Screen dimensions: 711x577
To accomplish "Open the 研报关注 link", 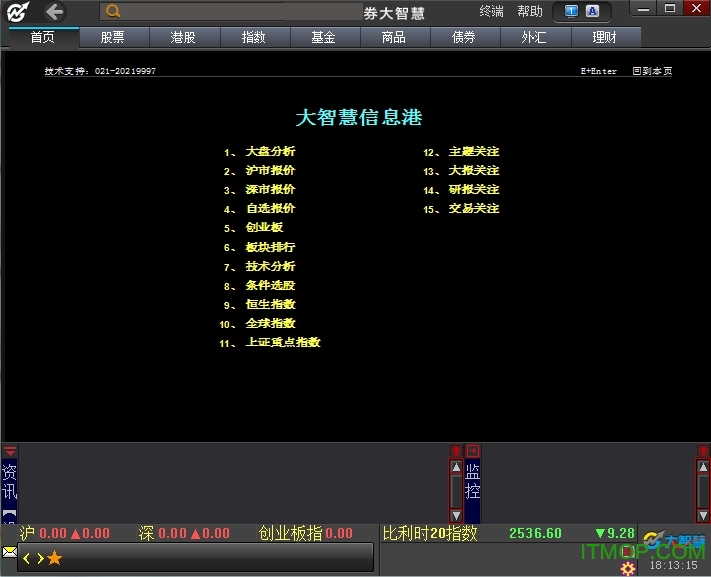I will point(474,190).
